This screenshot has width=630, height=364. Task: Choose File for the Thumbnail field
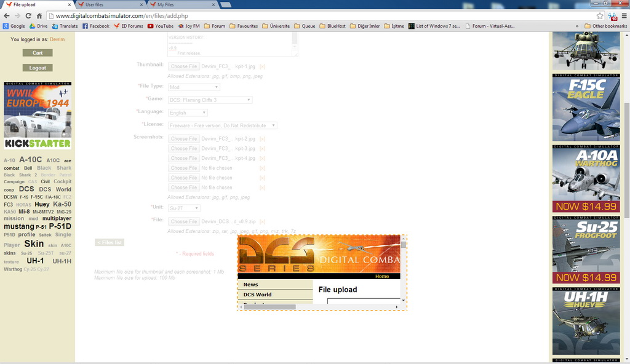coord(183,66)
